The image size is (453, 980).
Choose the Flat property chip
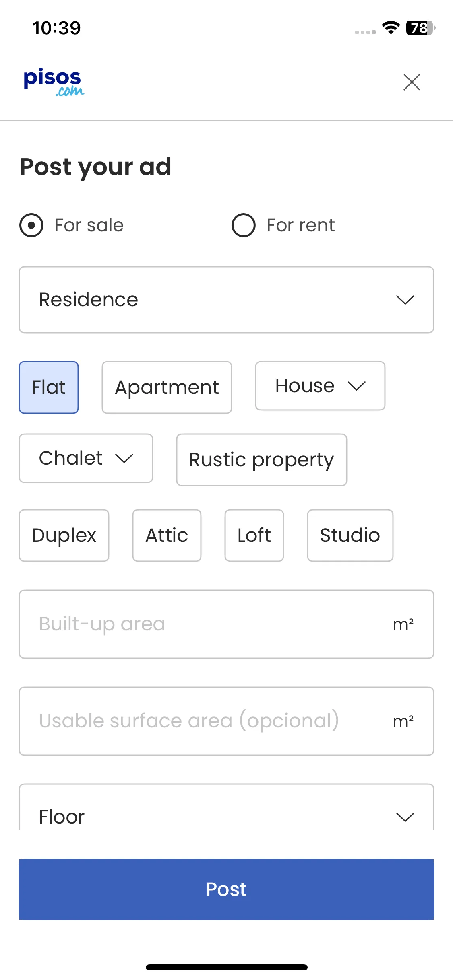[x=49, y=387]
